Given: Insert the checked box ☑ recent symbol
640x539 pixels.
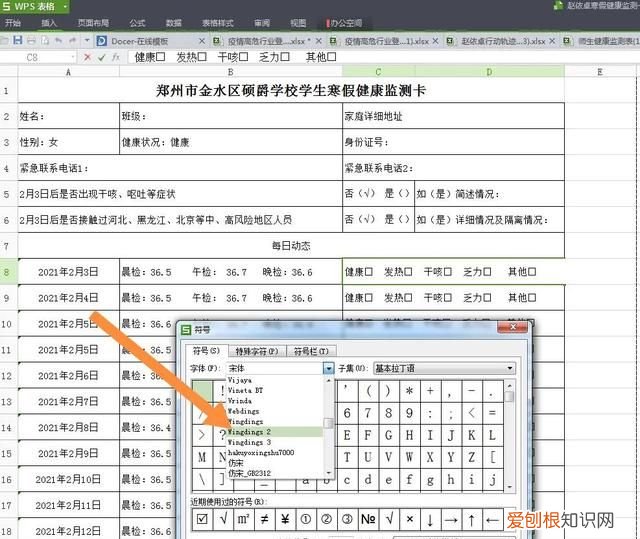Looking at the screenshot, I should coord(202,519).
